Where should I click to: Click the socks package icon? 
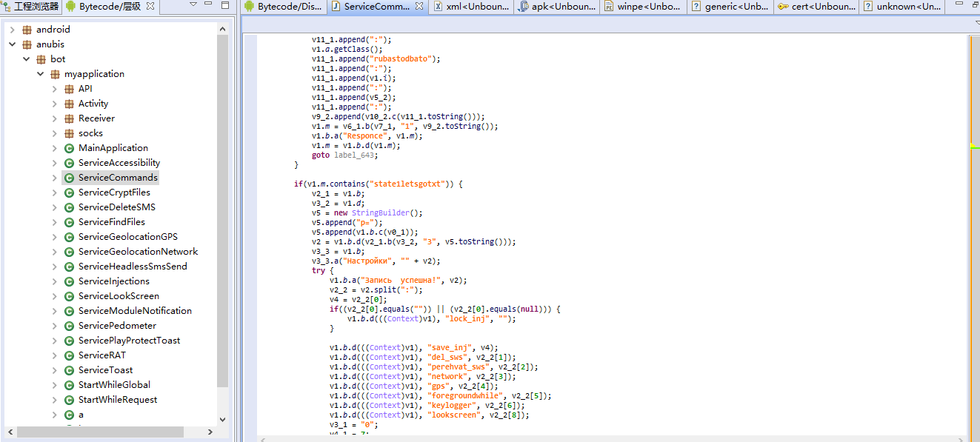point(70,133)
